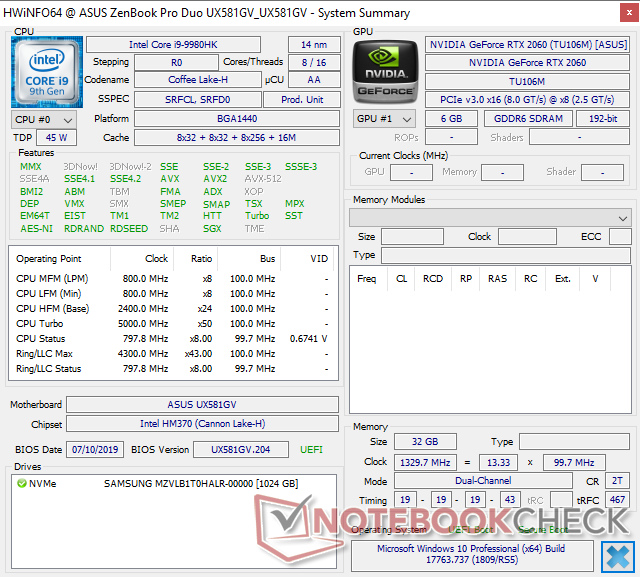This screenshot has height=577, width=640.
Task: Click the GeForce RTX 2060 (TU106M) [ASUS] field
Action: (x=527, y=44)
